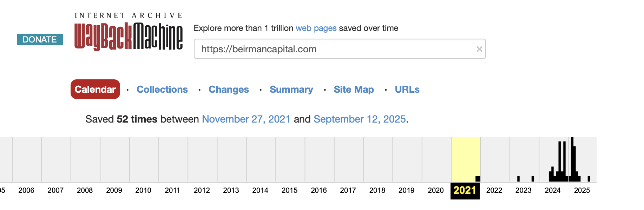
Task: Click the DONATE button
Action: coord(40,40)
